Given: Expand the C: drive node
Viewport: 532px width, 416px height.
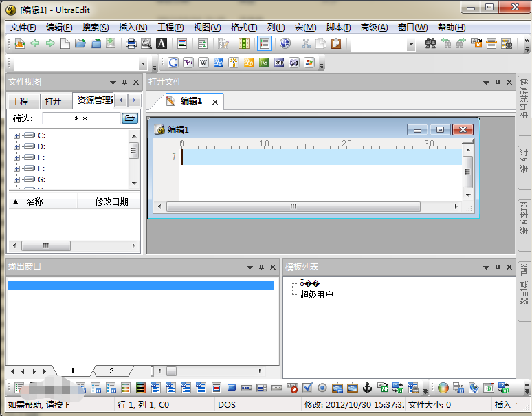Looking at the screenshot, I should pos(16,135).
